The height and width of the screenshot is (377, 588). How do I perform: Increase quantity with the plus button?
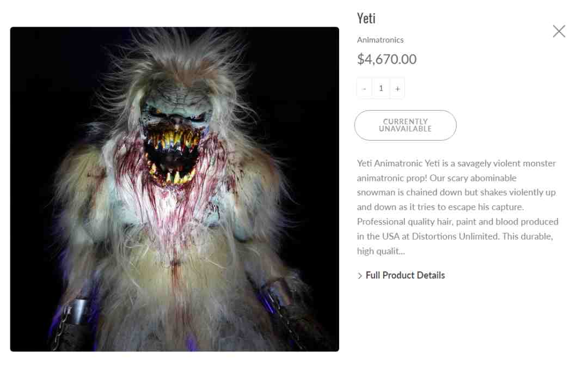click(x=397, y=88)
